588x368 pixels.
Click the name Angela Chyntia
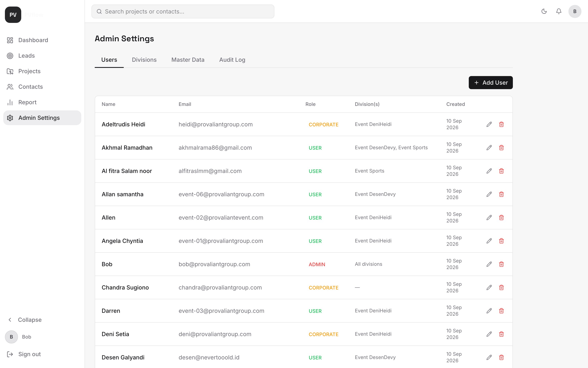(x=122, y=241)
